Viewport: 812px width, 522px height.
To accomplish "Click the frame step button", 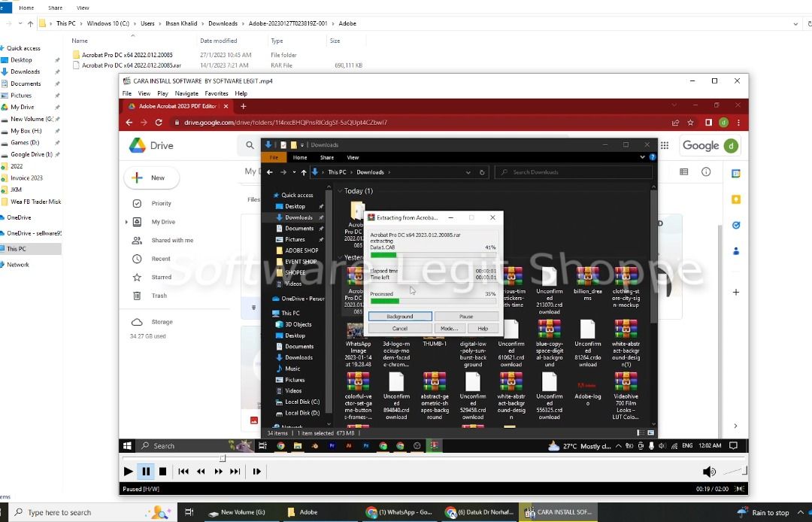I will 257,472.
